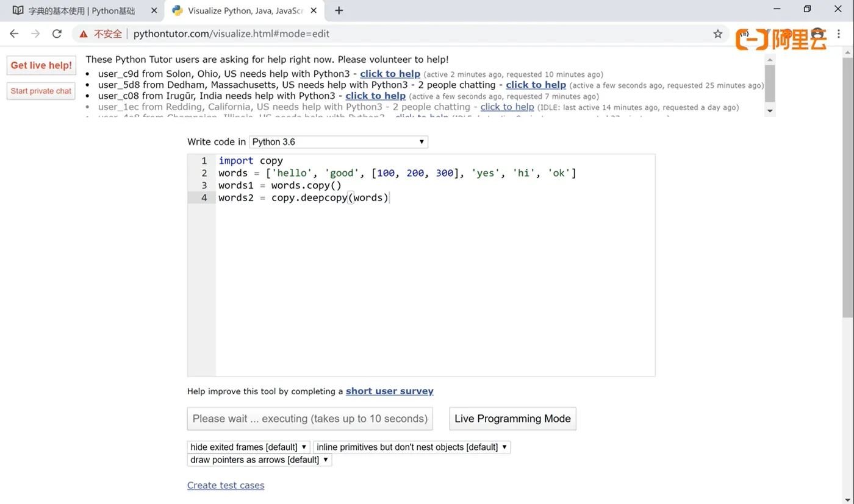Click code line 4 with copy.deepcopy(words)
The image size is (854, 504).
click(303, 197)
